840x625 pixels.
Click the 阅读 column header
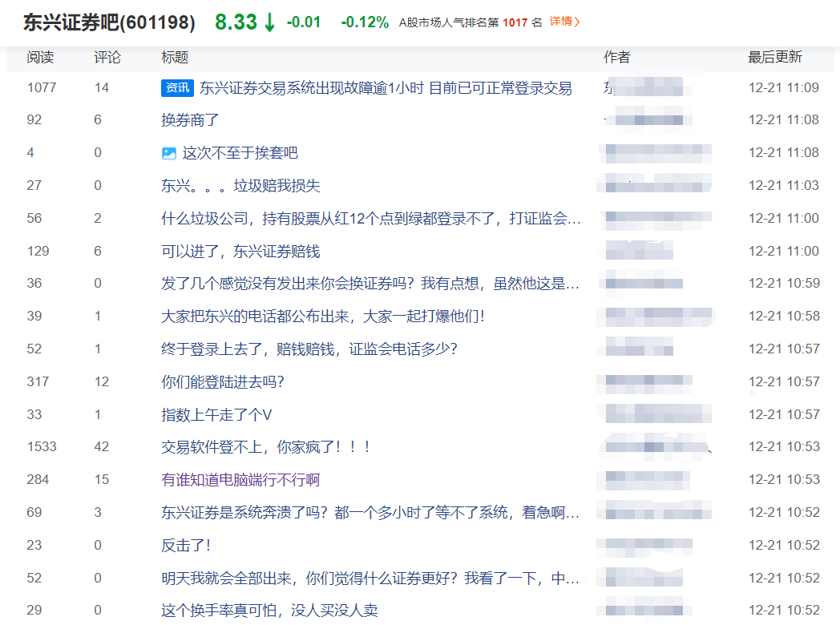coord(40,58)
